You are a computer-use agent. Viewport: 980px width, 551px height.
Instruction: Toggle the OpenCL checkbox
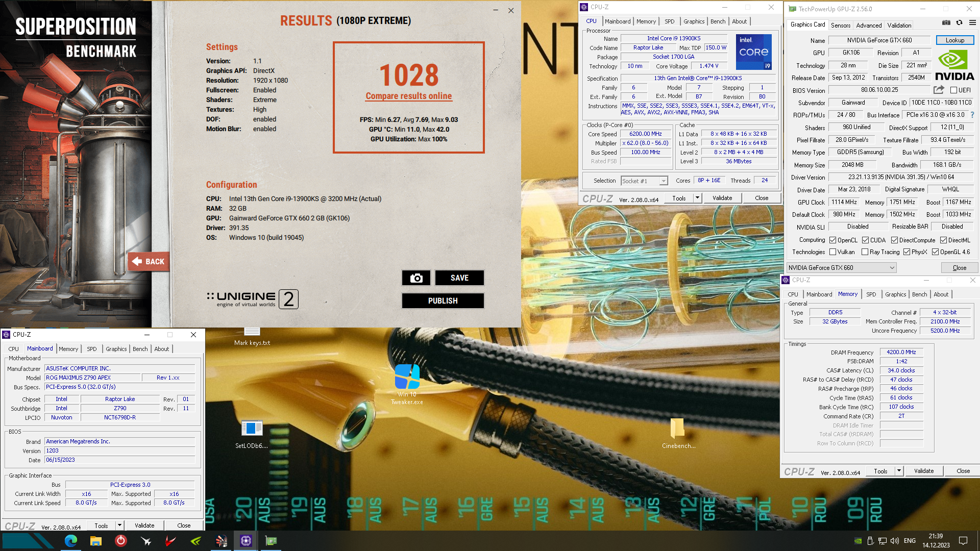coord(832,240)
